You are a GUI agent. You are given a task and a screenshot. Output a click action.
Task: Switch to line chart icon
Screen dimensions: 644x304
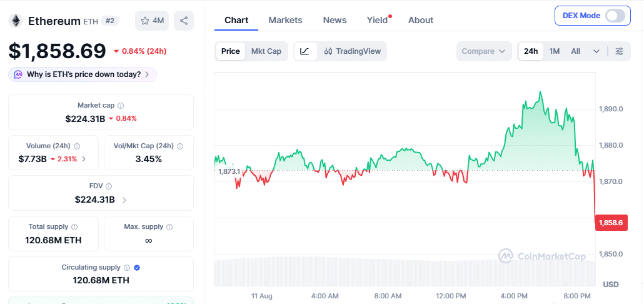[x=304, y=51]
